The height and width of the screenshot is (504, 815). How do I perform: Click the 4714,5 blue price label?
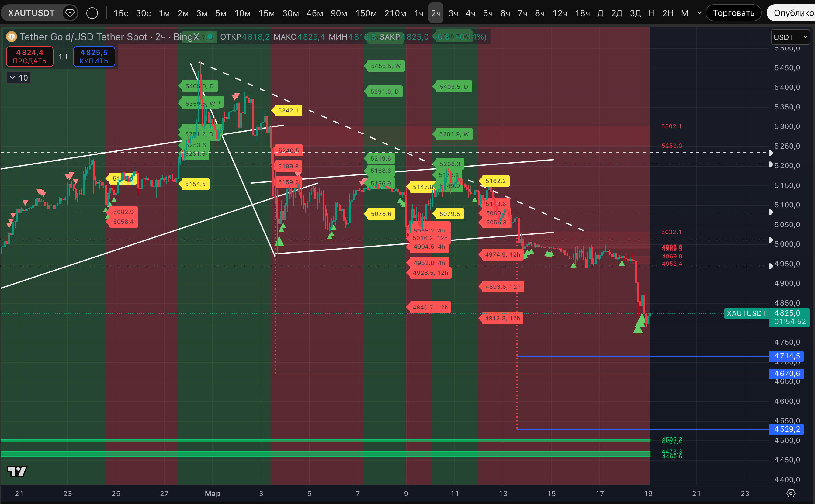[786, 356]
